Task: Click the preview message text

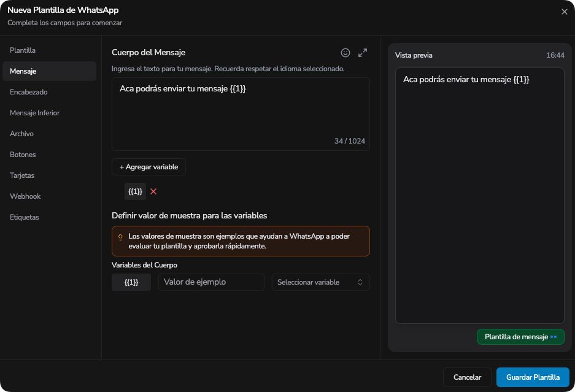Action: (x=466, y=80)
